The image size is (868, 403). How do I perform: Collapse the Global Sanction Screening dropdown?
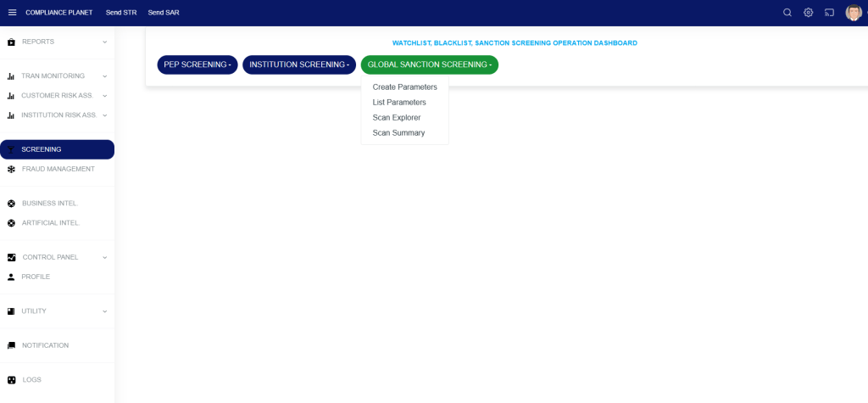(429, 64)
